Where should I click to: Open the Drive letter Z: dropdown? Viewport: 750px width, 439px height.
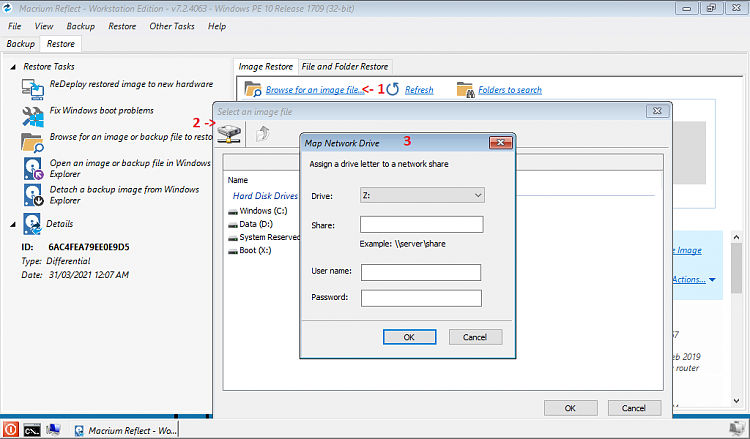point(422,195)
